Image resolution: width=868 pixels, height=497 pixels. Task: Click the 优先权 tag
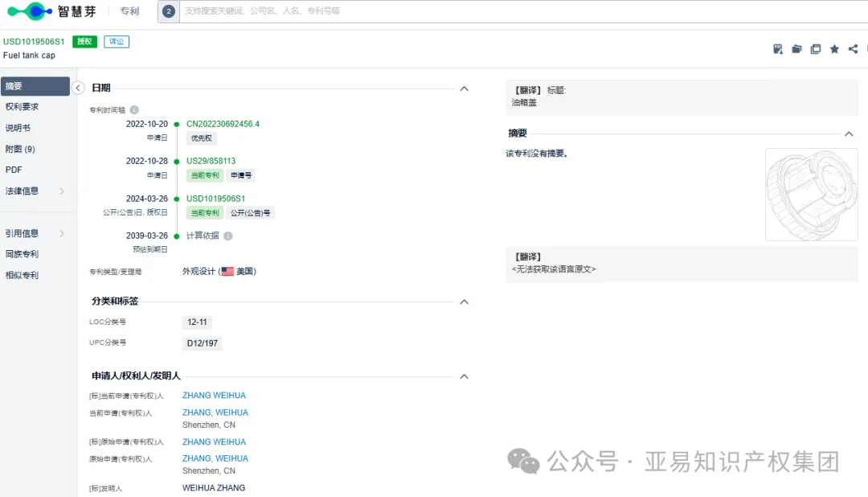[202, 138]
